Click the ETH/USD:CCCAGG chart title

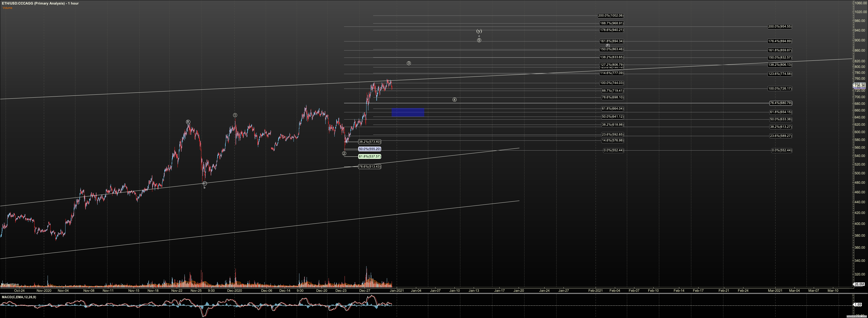pos(40,3)
